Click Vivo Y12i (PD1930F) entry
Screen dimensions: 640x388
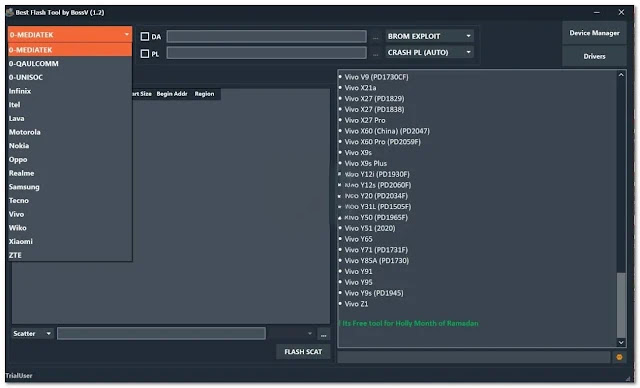pyautogui.click(x=377, y=174)
